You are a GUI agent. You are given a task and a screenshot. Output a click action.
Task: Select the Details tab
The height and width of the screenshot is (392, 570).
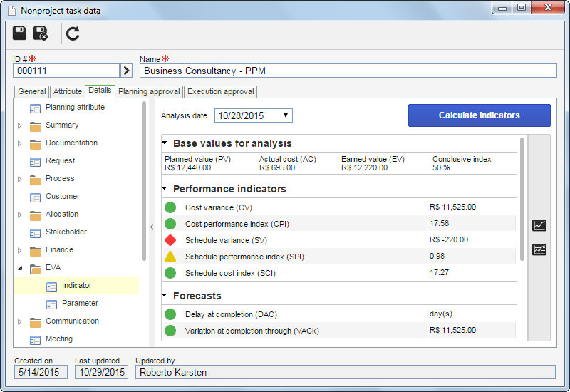coord(100,91)
